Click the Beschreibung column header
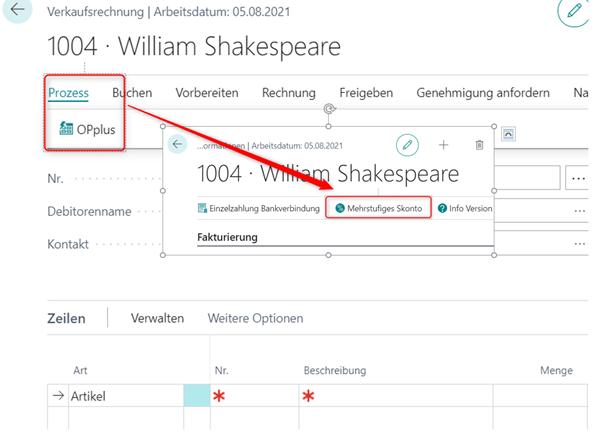The width and height of the screenshot is (605, 436). pos(335,370)
